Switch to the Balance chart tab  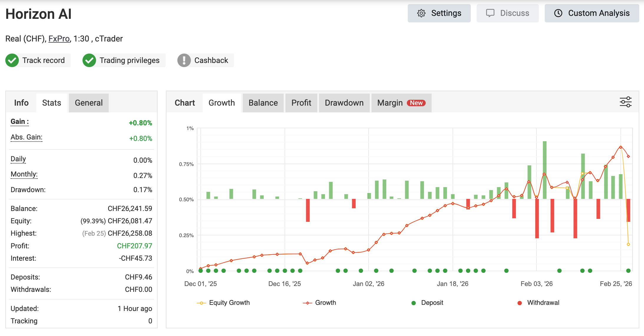coord(263,103)
